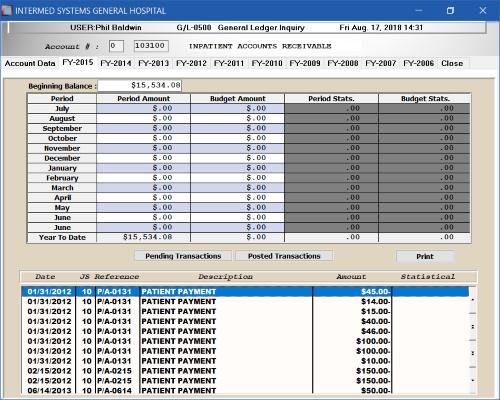
Task: Select the $14.00- patient payment row
Action: (x=245, y=302)
